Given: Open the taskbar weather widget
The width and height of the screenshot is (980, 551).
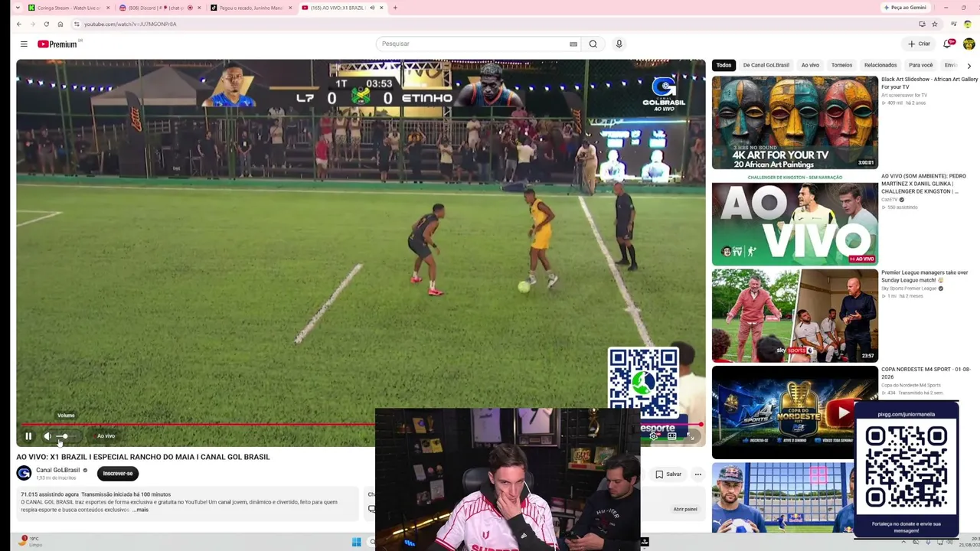Looking at the screenshot, I should (x=31, y=542).
